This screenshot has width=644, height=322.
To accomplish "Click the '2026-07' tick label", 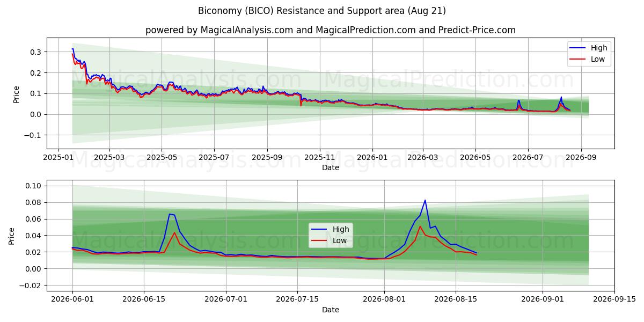I will pyautogui.click(x=528, y=158).
